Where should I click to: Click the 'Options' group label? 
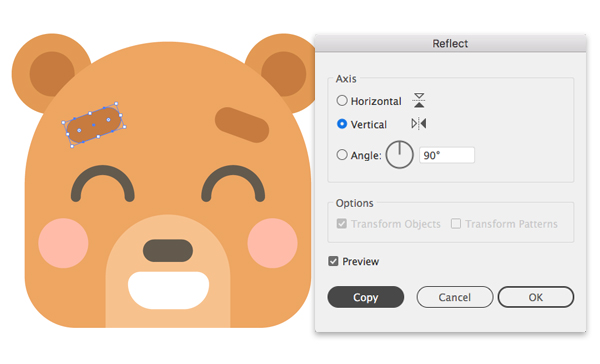click(x=354, y=203)
